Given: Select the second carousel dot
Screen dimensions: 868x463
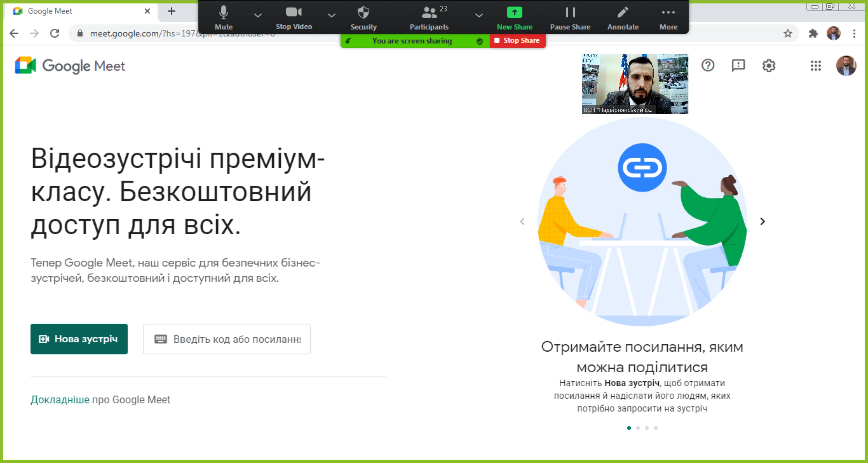Looking at the screenshot, I should [x=638, y=428].
